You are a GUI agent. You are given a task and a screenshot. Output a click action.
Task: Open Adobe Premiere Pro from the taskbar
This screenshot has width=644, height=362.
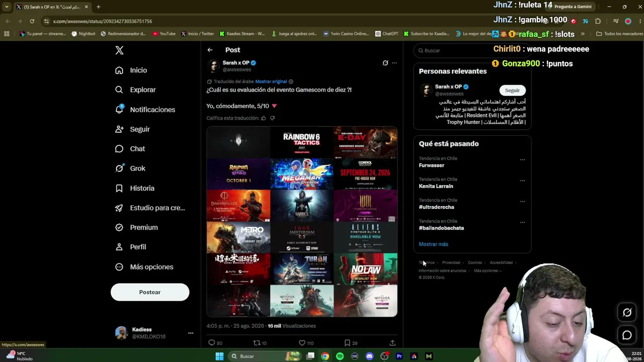coord(399,356)
